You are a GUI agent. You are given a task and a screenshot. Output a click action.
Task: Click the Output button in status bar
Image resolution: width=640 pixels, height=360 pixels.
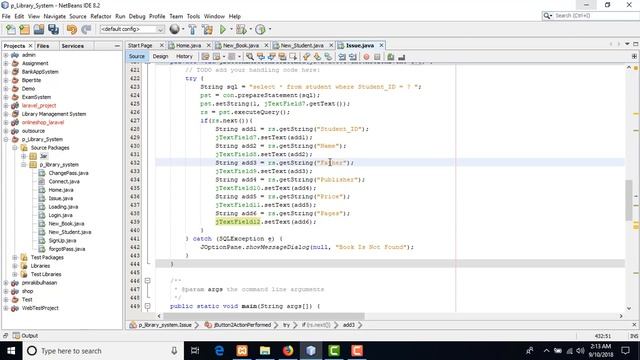(25, 336)
